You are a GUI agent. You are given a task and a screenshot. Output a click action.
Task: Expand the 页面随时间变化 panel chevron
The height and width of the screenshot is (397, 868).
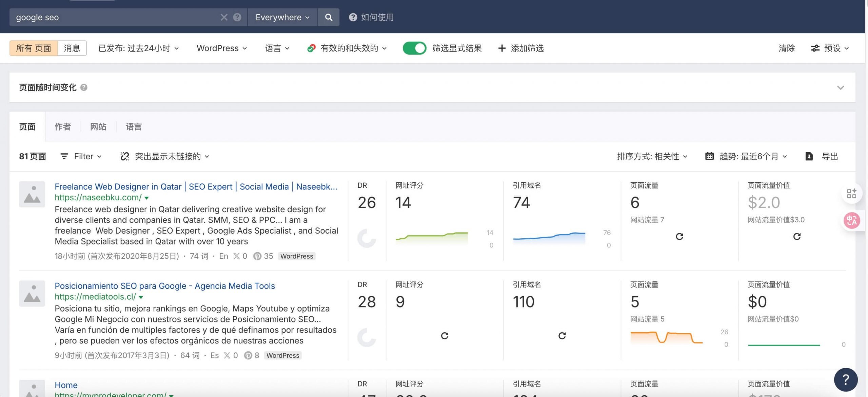click(x=840, y=87)
